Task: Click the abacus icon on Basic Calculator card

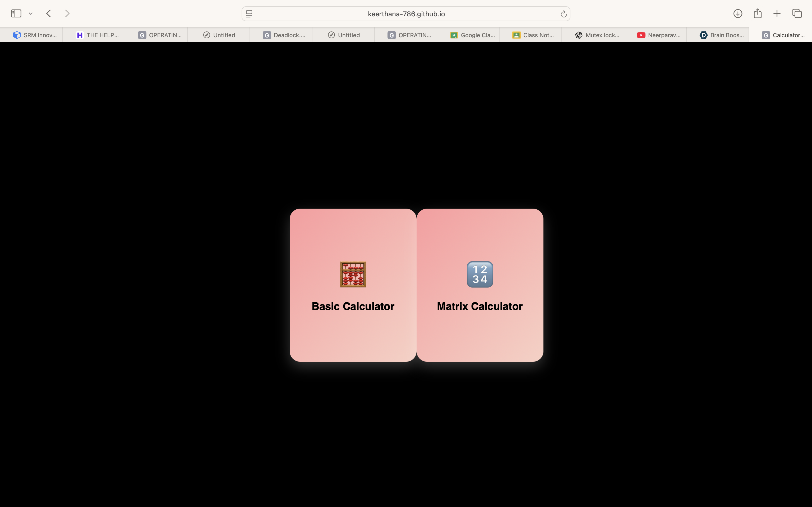Action: pos(353,274)
